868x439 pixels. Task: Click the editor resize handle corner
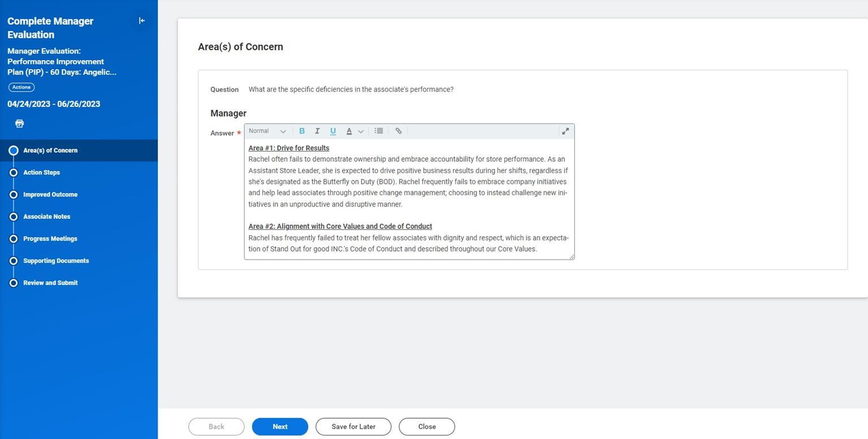pyautogui.click(x=572, y=257)
